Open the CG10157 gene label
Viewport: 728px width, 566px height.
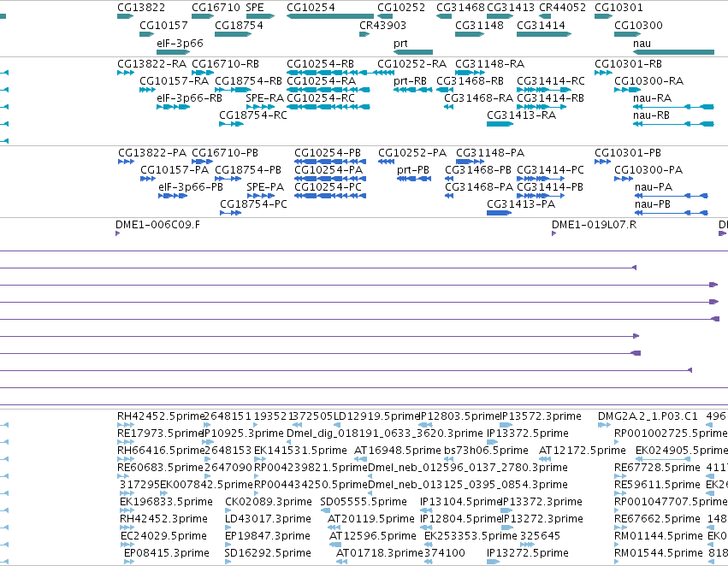click(x=163, y=25)
